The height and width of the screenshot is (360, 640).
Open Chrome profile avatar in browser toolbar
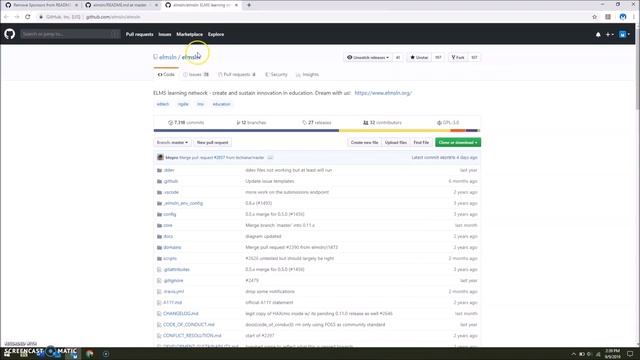coord(622,17)
